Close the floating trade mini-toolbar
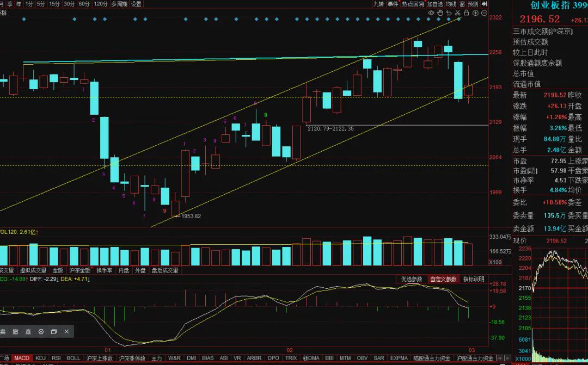 (66, 332)
